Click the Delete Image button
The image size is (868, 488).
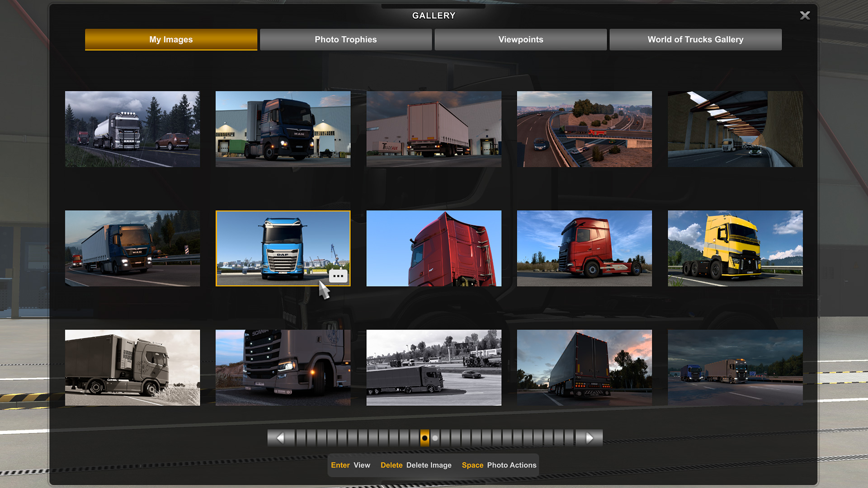pos(416,465)
